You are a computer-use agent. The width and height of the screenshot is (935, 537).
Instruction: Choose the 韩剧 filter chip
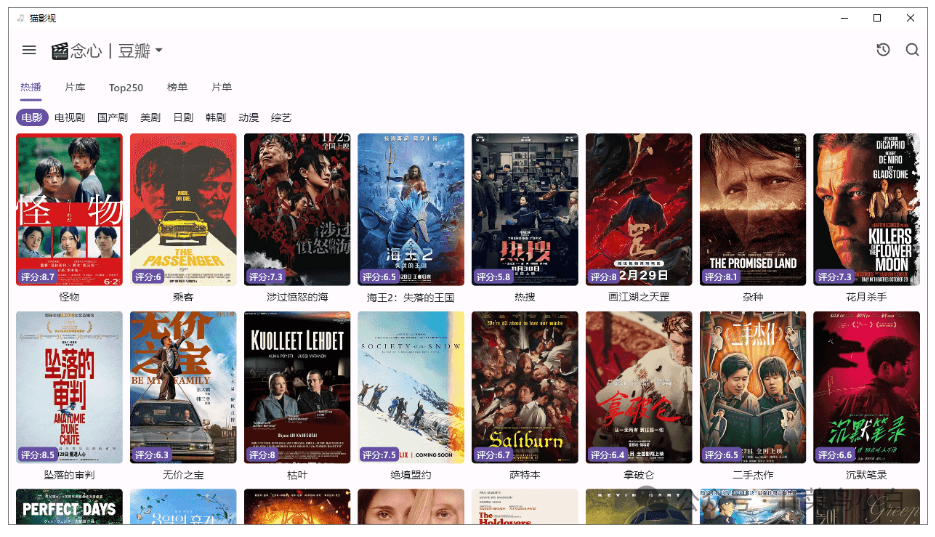(x=215, y=118)
